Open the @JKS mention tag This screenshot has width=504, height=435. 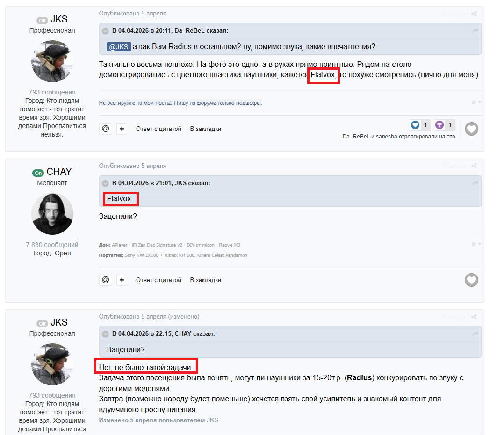[x=119, y=47]
